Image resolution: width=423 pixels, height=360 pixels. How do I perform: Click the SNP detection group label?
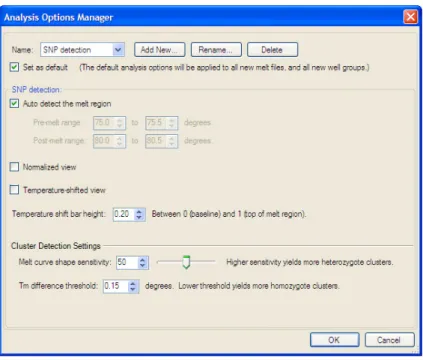pos(36,90)
